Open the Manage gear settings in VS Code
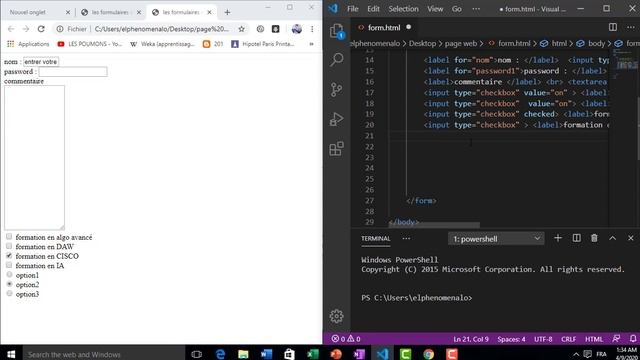 [336, 316]
